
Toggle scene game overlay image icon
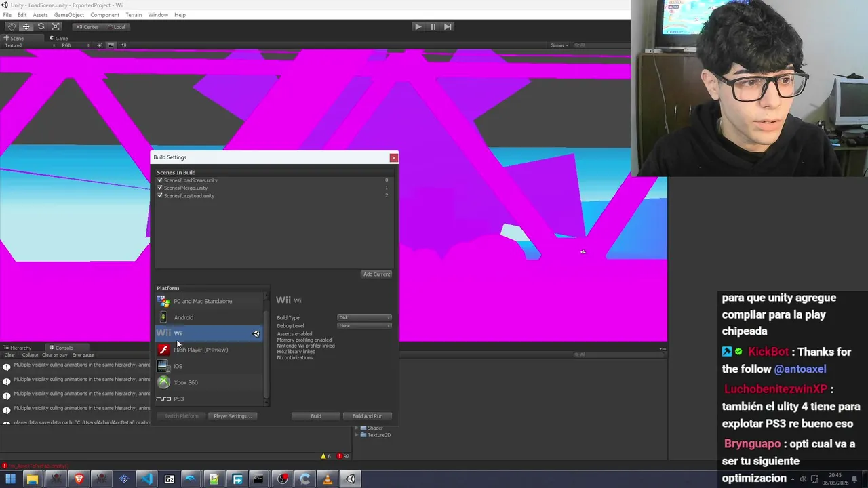111,45
